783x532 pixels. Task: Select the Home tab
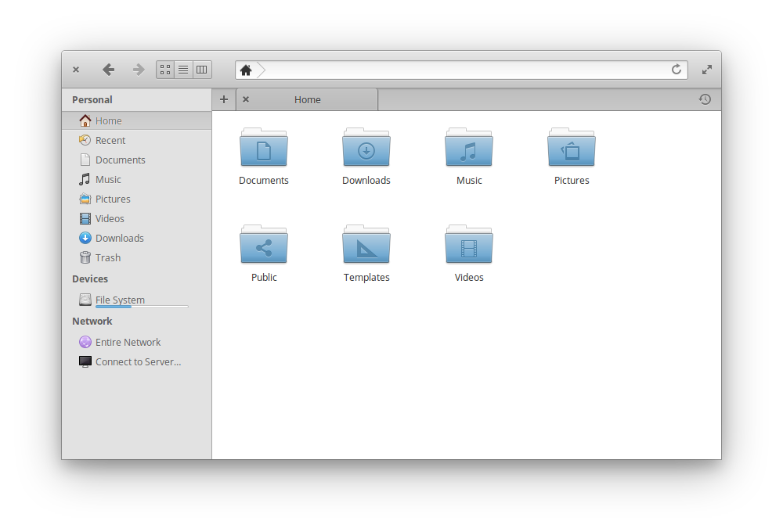308,99
